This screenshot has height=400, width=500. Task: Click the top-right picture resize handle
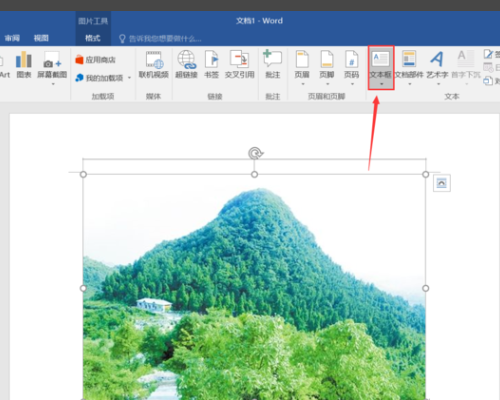pyautogui.click(x=426, y=174)
